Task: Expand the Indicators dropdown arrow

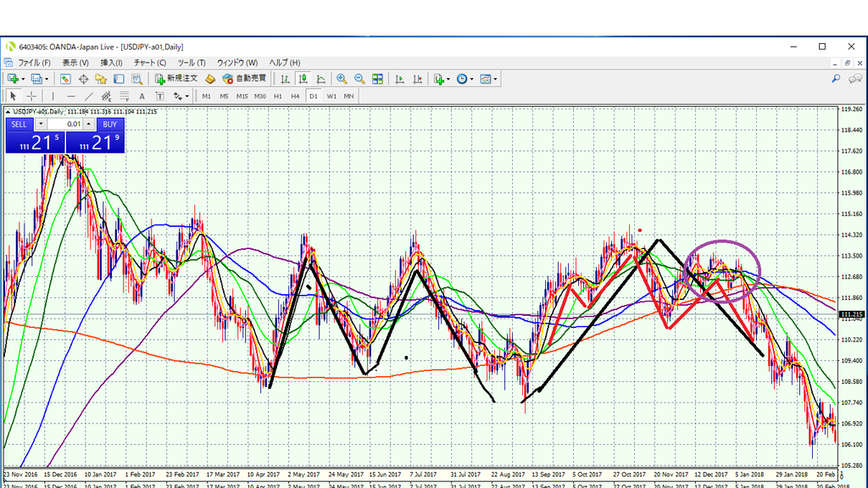Action: point(448,79)
